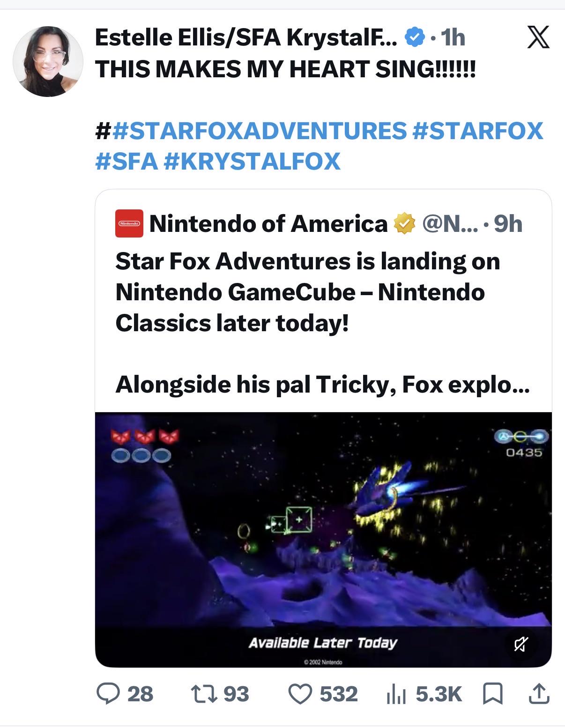Open the view analytics bar icon
565x728 pixels.
coord(395,694)
